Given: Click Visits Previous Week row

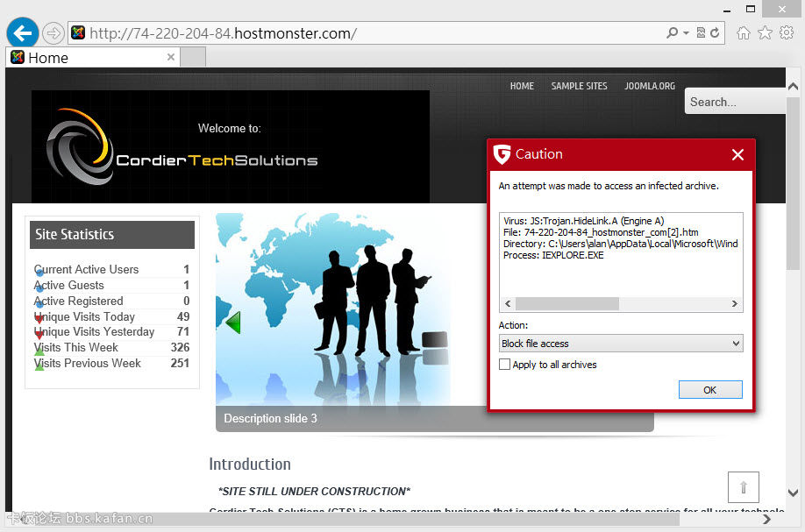Looking at the screenshot, I should [x=111, y=363].
